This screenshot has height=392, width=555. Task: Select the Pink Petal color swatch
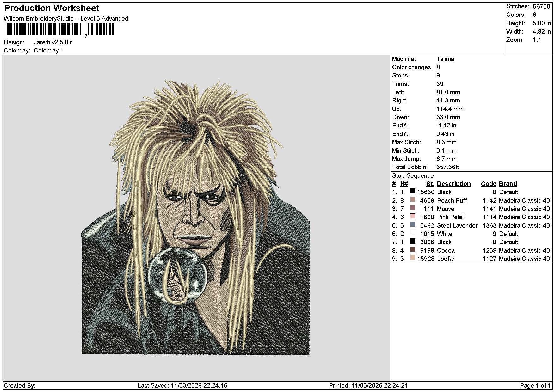click(x=412, y=216)
